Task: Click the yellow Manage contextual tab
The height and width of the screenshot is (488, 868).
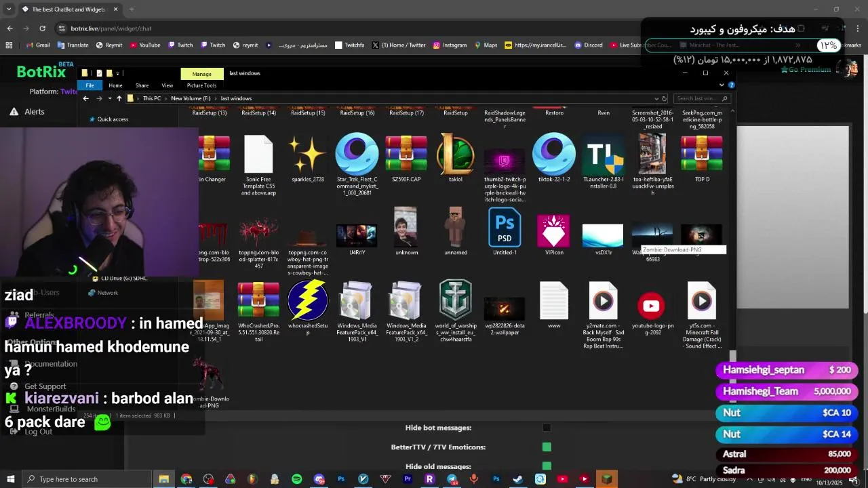Action: (x=201, y=73)
